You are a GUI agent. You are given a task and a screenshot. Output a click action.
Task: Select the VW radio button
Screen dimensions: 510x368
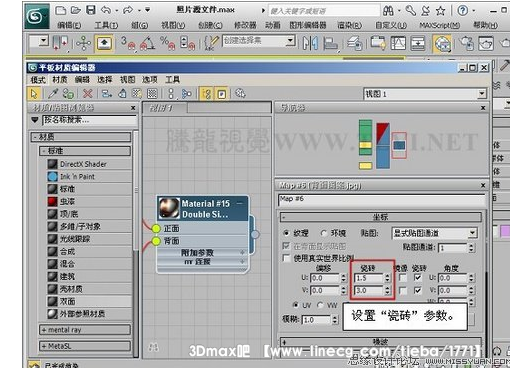coord(320,305)
